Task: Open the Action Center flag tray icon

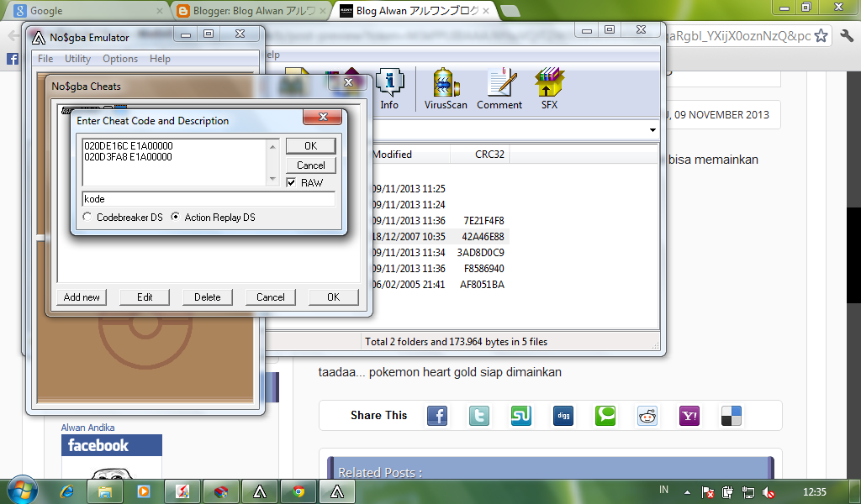Action: pos(708,492)
